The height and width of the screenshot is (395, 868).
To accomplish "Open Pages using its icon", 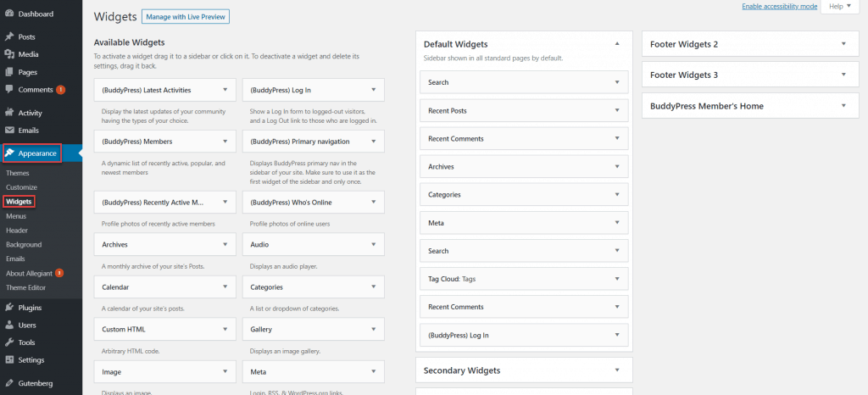I will [9, 72].
